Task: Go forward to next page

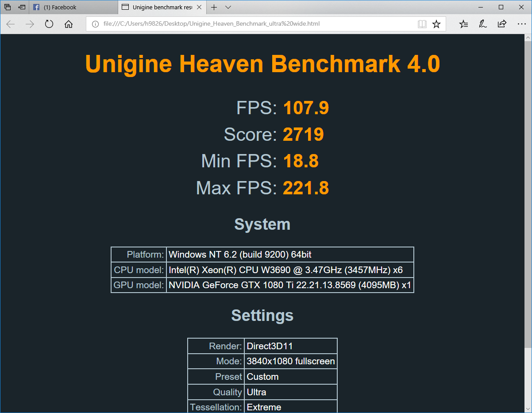Action: (x=30, y=24)
